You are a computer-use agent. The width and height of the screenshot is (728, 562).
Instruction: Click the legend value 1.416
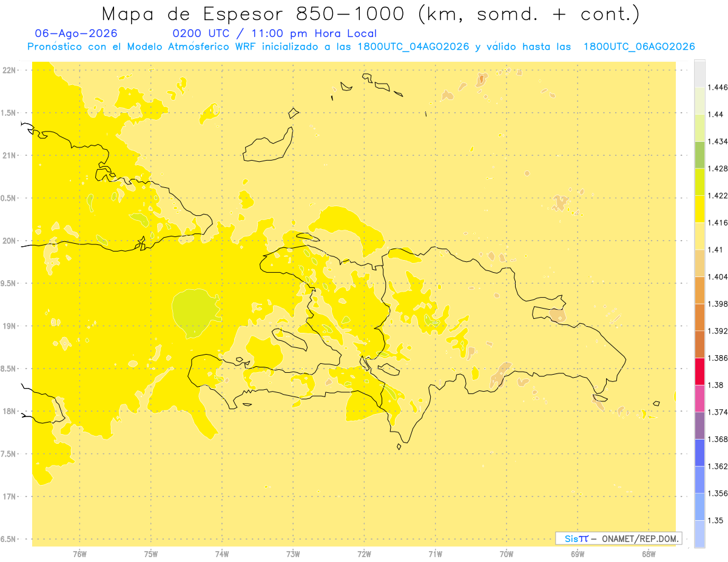[x=718, y=222]
